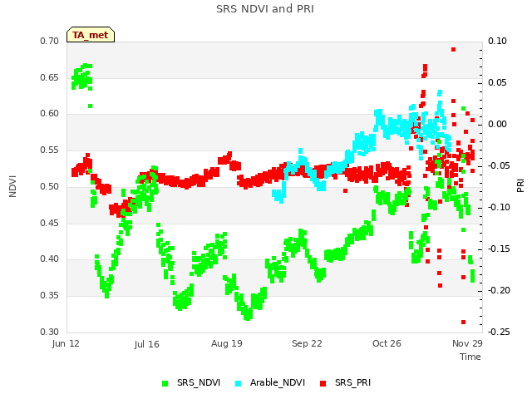Viewport: 532px width, 399px height.
Task: Click the 0.50 NDVI axis value
Action: click(x=50, y=186)
